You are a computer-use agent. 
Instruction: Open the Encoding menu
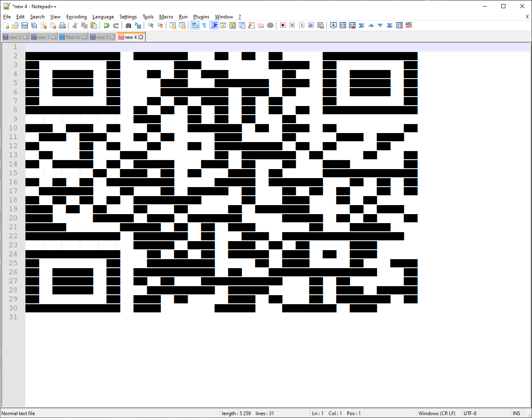coord(77,17)
